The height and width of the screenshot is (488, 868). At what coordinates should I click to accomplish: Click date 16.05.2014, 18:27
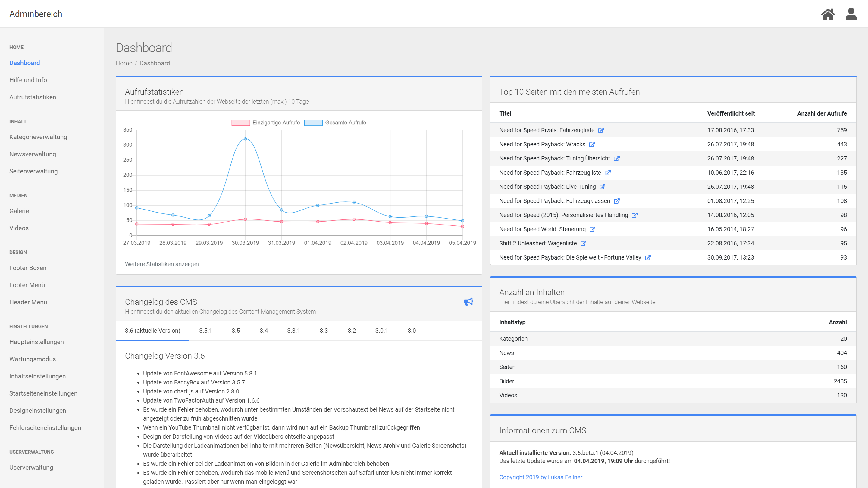coord(730,229)
